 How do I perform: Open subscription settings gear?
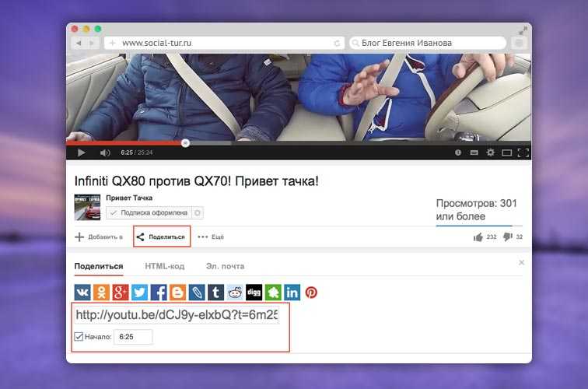198,212
